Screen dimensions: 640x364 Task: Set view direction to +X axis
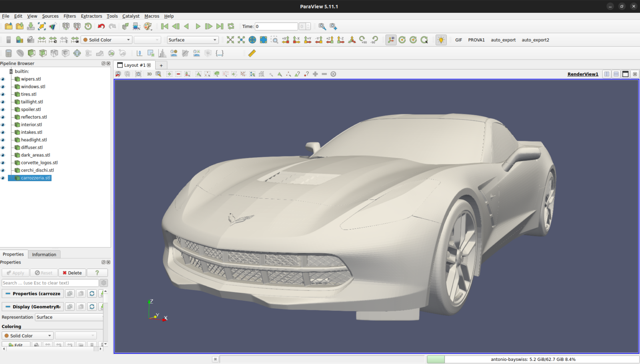286,40
